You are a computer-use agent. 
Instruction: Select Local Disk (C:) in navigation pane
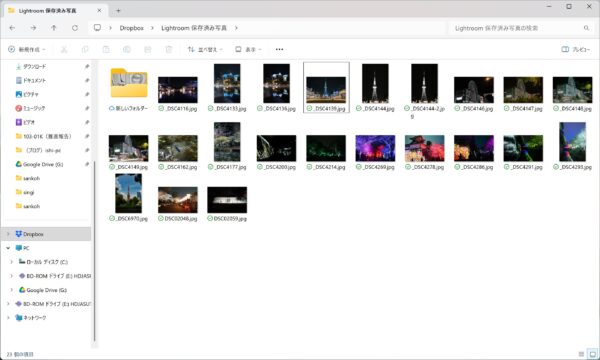[x=48, y=262]
